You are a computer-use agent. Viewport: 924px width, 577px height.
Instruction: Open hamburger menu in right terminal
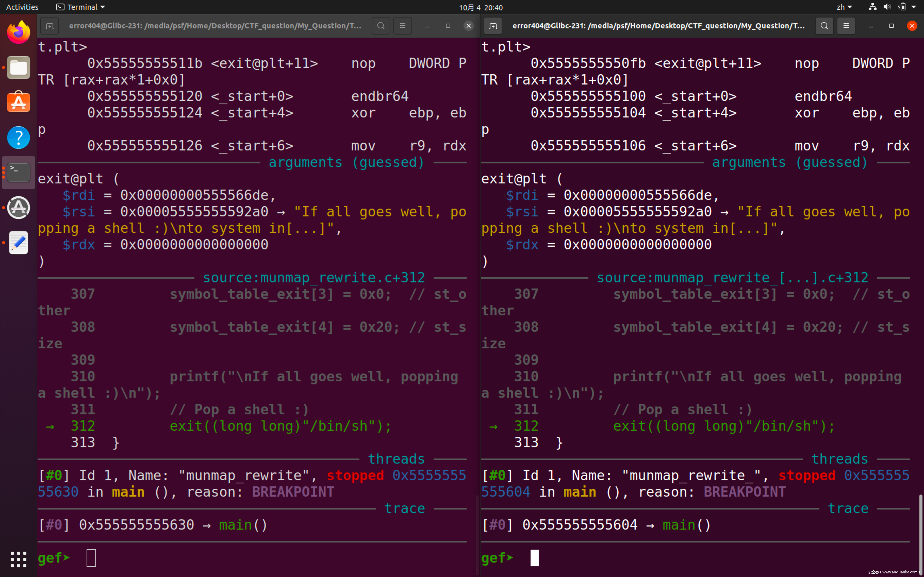(846, 26)
